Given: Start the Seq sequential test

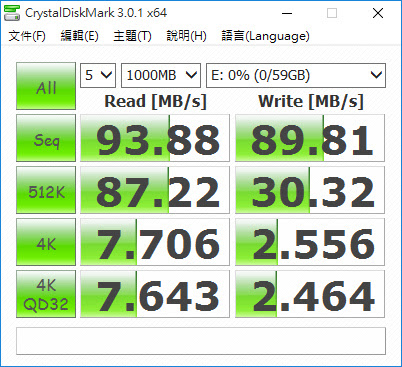Looking at the screenshot, I should point(46,138).
